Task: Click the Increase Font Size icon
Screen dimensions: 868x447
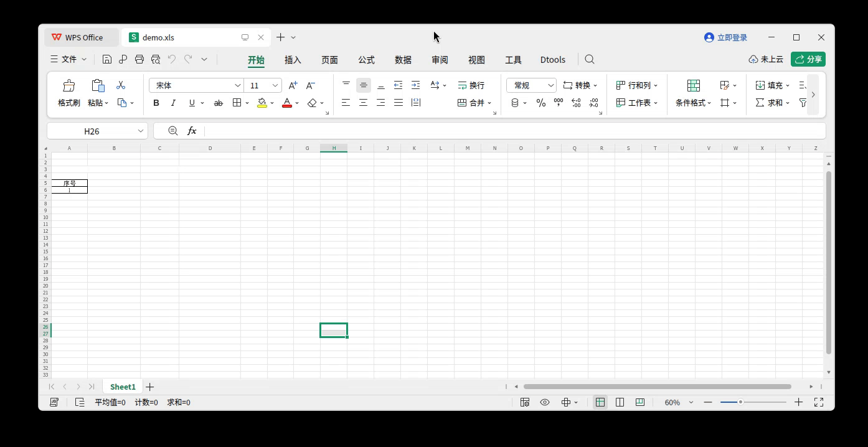Action: point(293,85)
